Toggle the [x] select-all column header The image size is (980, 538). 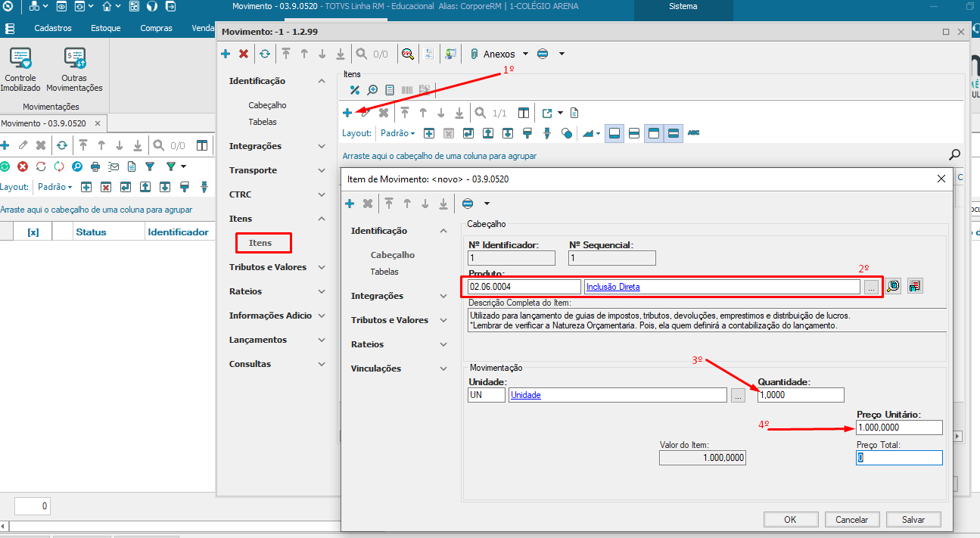(33, 232)
